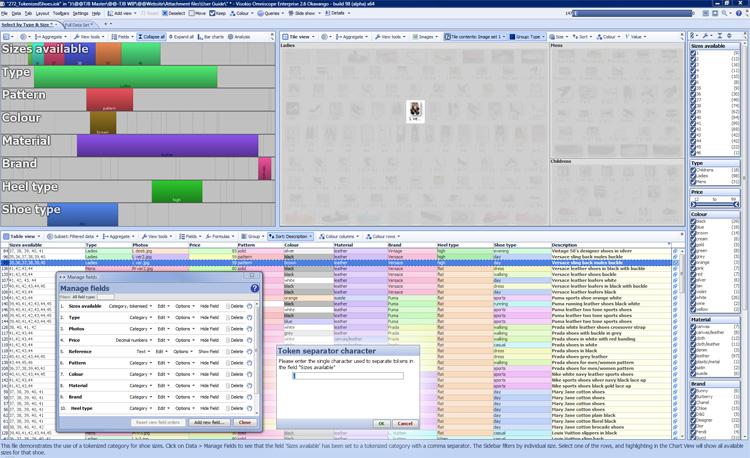750x458 pixels.
Task: Click the circular icon beside Delete for Type
Action: click(250, 318)
